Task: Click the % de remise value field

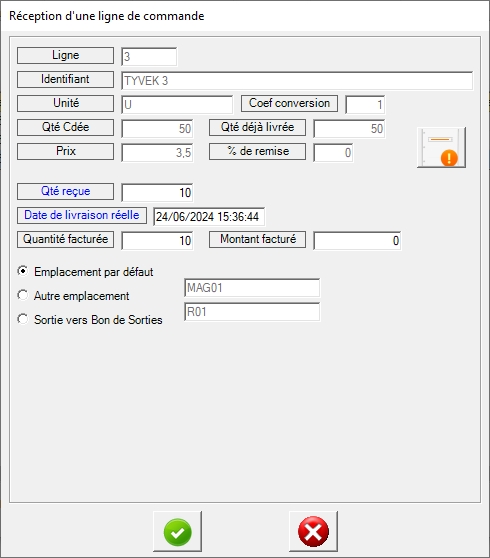Action: (333, 153)
